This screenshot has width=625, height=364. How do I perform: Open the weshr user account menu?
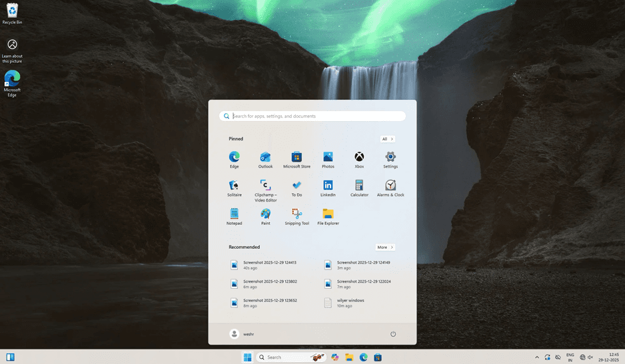pos(242,334)
